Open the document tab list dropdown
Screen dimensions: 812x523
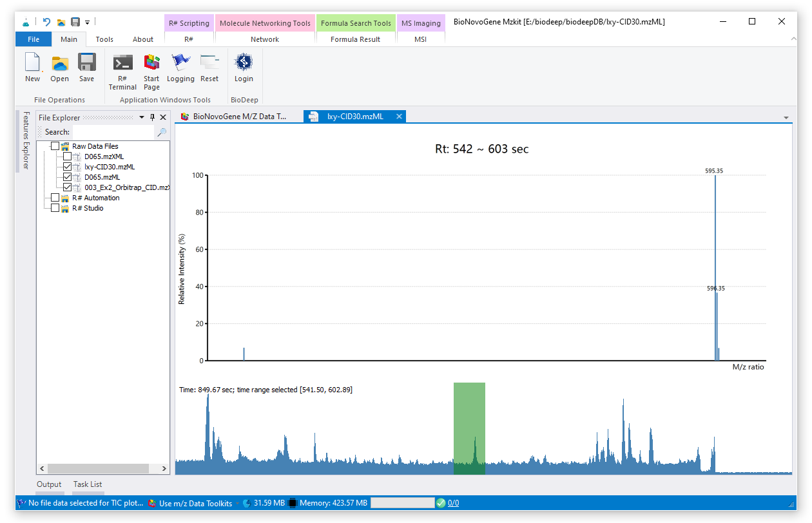tap(786, 118)
